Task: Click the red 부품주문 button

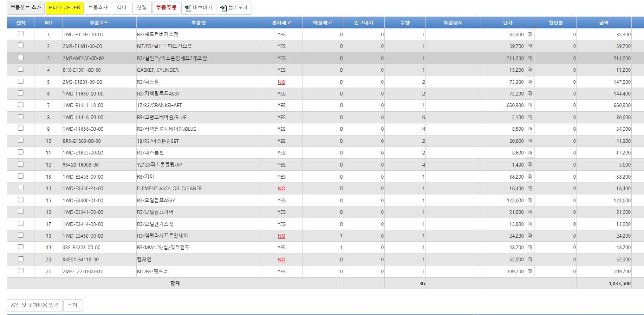Action: click(166, 8)
